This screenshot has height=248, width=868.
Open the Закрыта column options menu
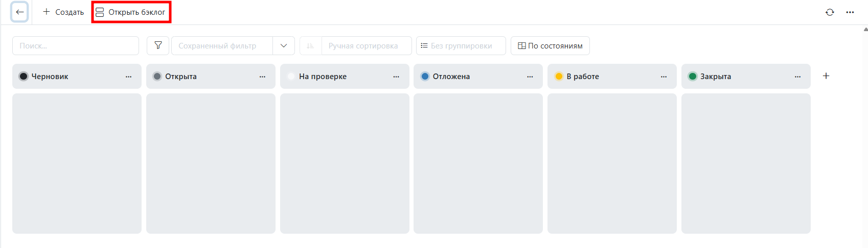798,77
